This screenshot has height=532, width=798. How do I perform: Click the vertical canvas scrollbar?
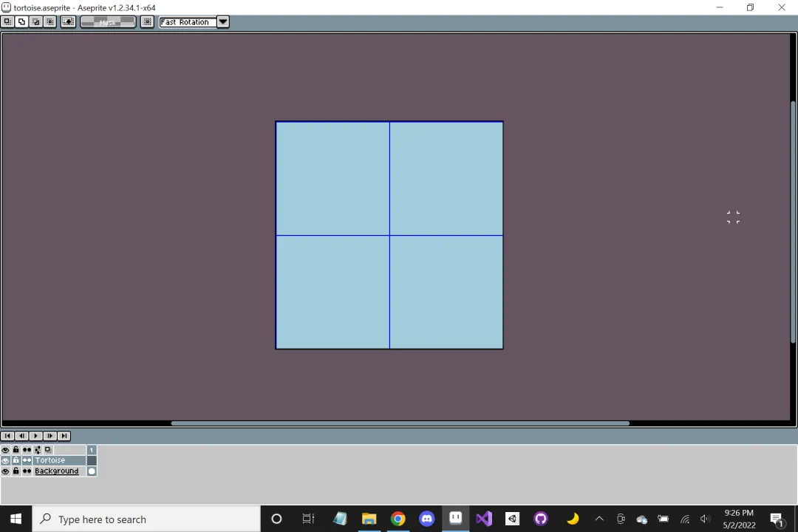pyautogui.click(x=793, y=222)
